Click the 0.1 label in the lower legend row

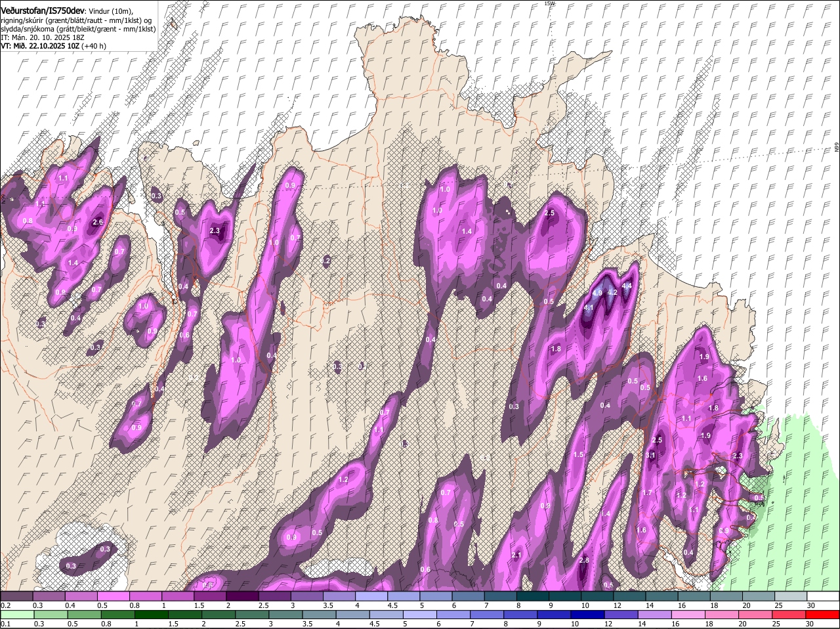click(5, 624)
